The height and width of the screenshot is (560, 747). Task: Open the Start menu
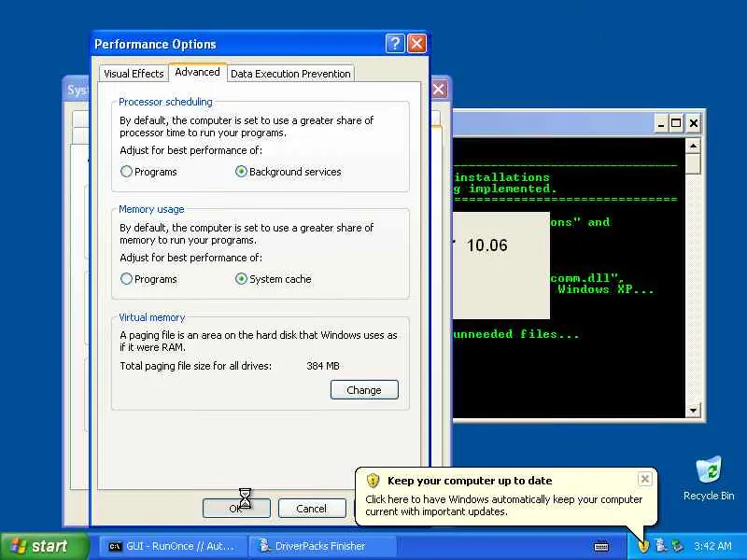pos(45,546)
